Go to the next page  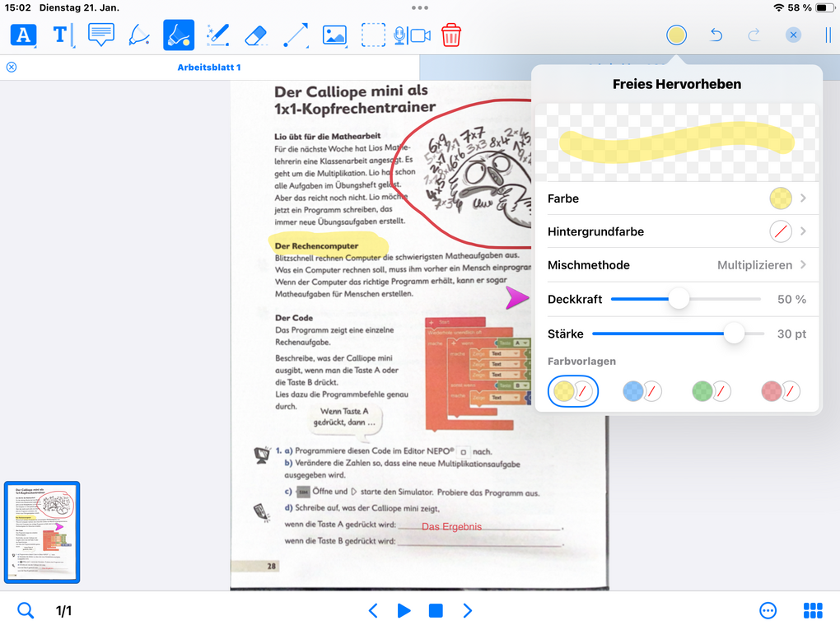click(x=467, y=610)
